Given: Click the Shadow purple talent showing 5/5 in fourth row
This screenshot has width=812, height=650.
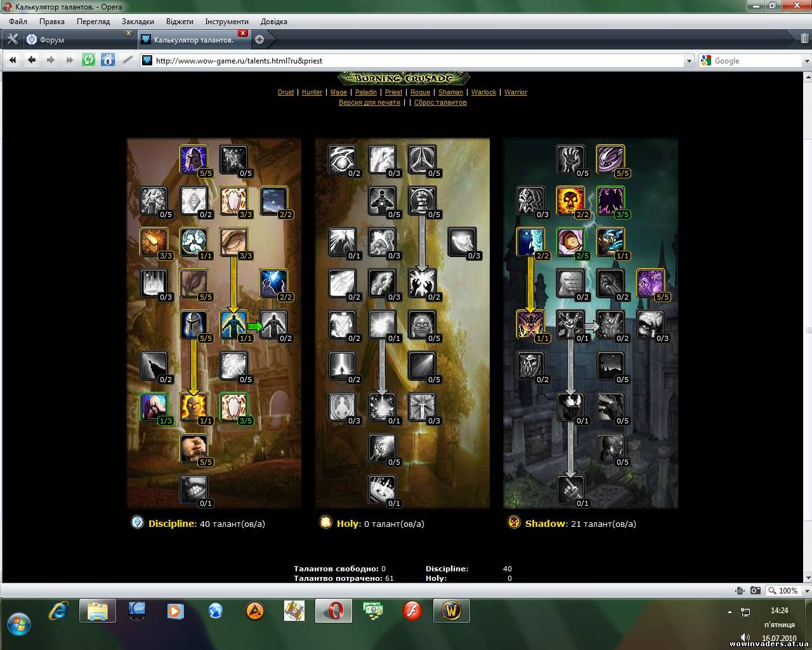Looking at the screenshot, I should [650, 283].
